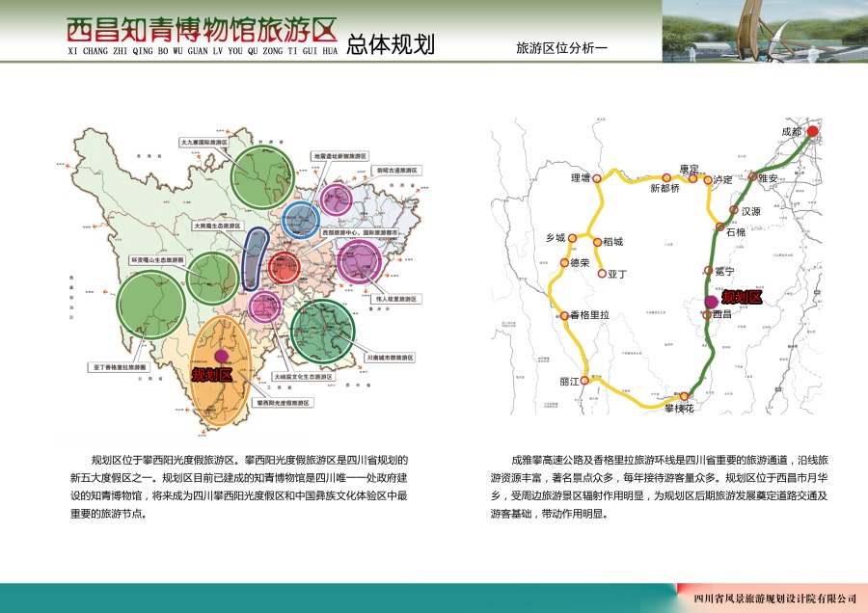Click the harbor photo in the top-right corner
Image resolution: width=868 pixels, height=613 pixels.
coord(762,34)
